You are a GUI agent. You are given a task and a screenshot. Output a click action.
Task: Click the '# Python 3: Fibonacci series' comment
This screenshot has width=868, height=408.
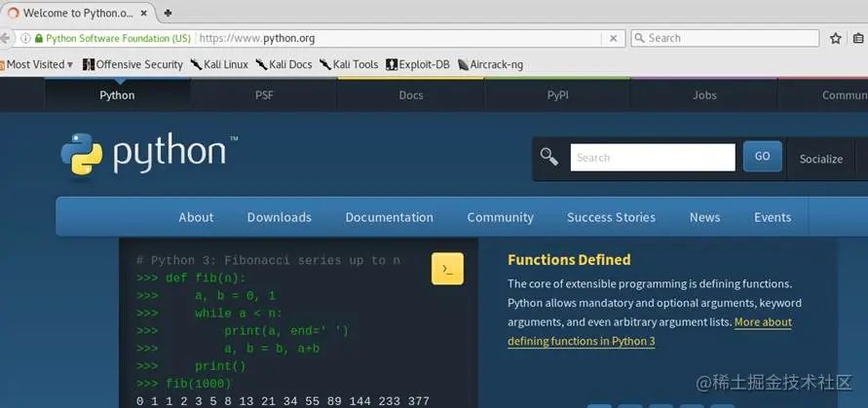click(x=268, y=260)
